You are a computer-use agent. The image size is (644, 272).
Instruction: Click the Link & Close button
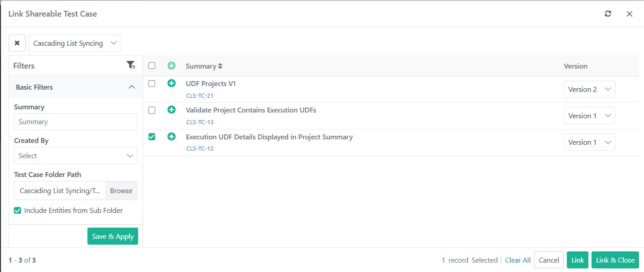tap(615, 260)
